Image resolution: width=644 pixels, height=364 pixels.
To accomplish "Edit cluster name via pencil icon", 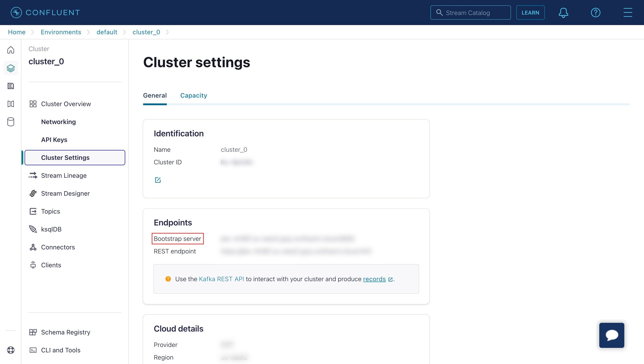I will (158, 180).
